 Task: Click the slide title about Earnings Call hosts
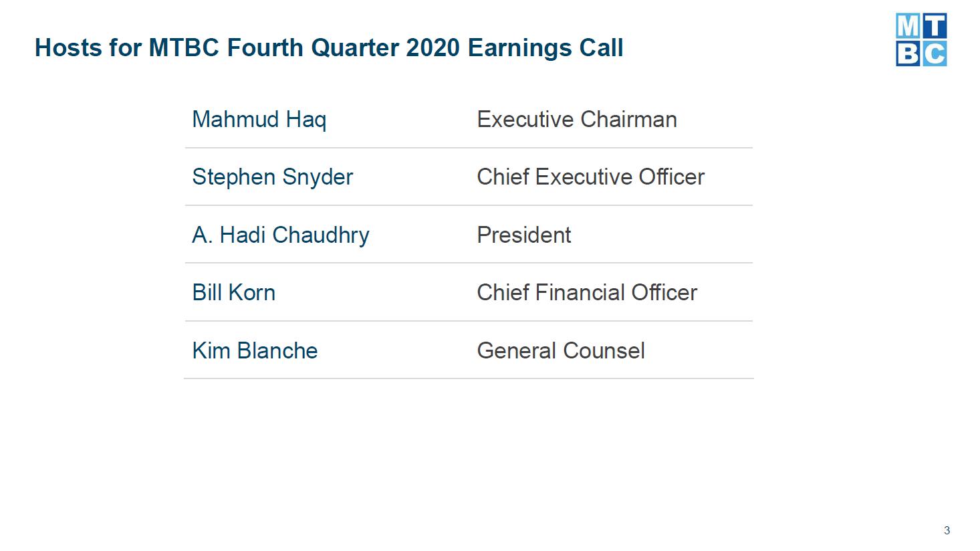(329, 48)
